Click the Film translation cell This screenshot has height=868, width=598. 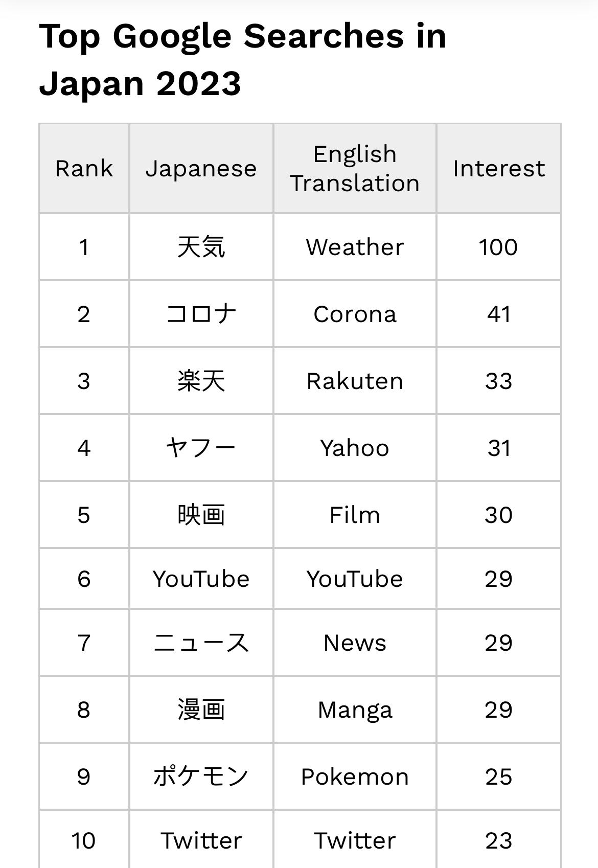point(355,515)
